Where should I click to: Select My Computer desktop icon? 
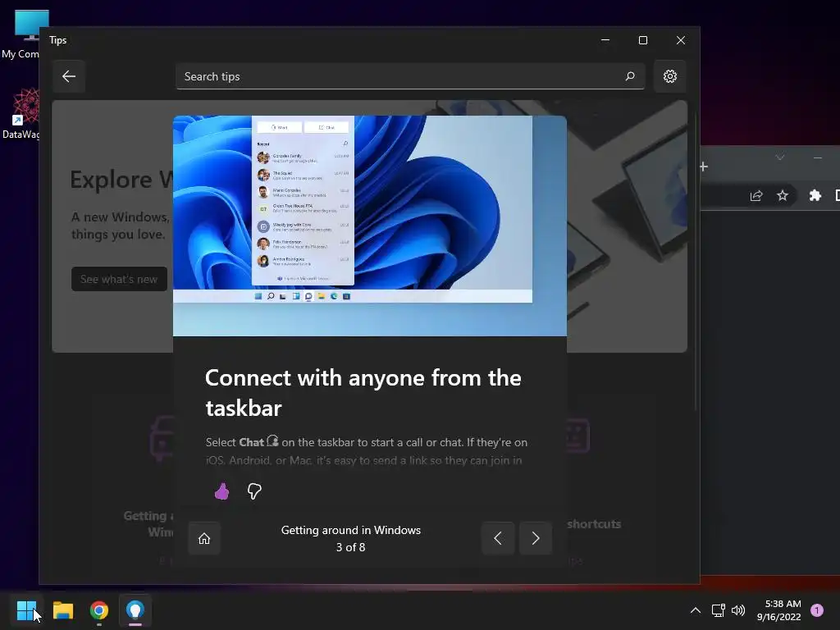coord(21,34)
